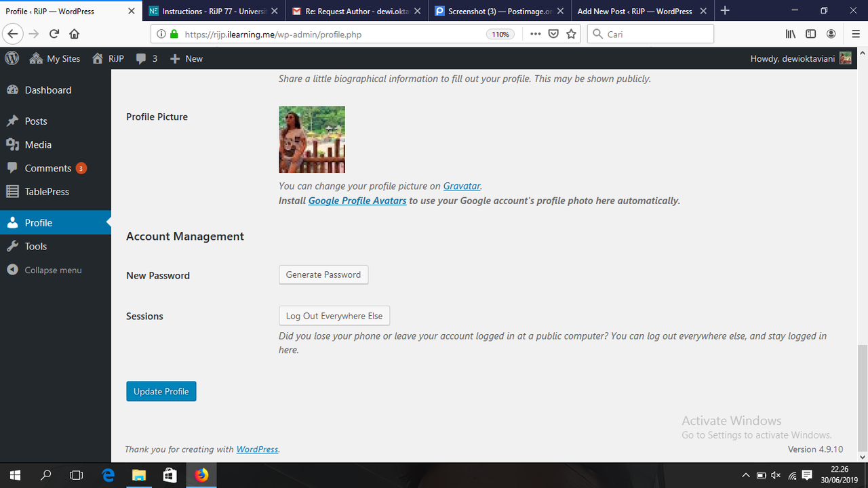The width and height of the screenshot is (868, 488).
Task: Open the Dashboard from the sidebar
Action: coord(47,89)
